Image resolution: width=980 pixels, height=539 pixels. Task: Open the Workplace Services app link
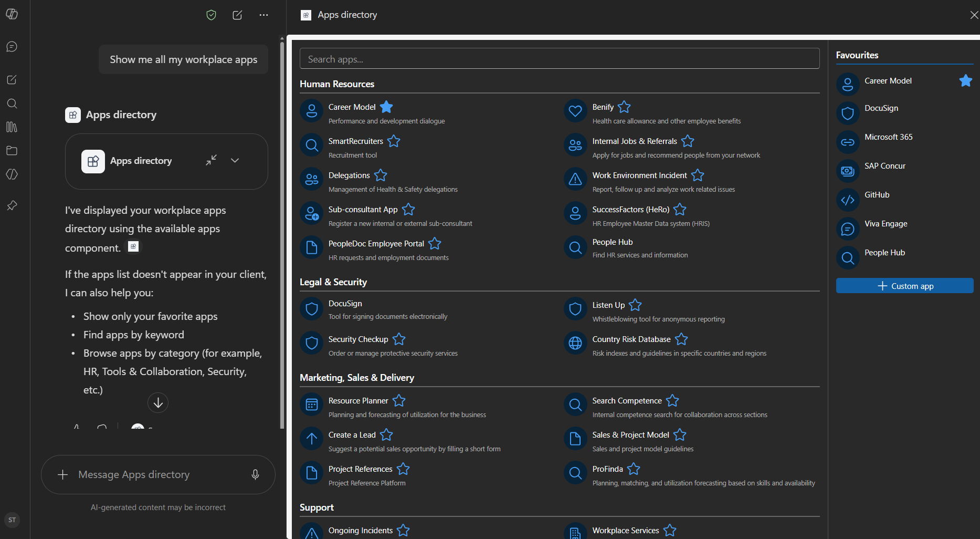625,530
